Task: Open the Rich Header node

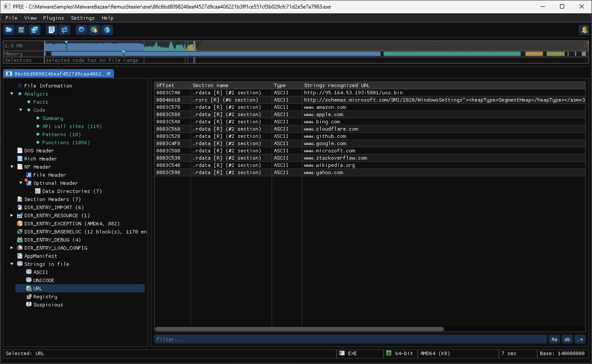Action: pyautogui.click(x=40, y=159)
